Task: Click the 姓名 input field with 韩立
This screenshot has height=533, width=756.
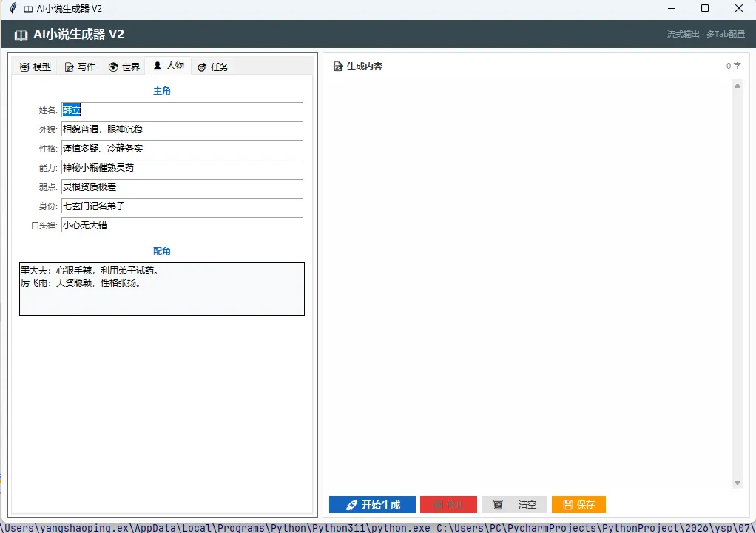Action: [182, 110]
